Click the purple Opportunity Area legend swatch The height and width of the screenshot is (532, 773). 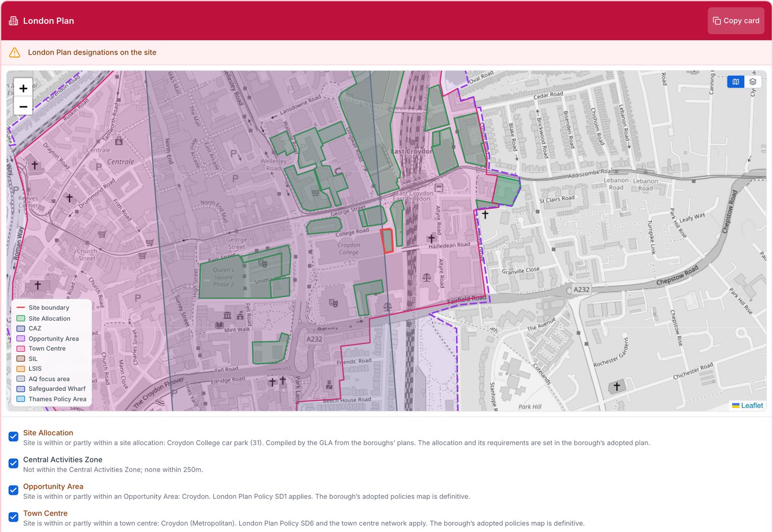click(21, 339)
